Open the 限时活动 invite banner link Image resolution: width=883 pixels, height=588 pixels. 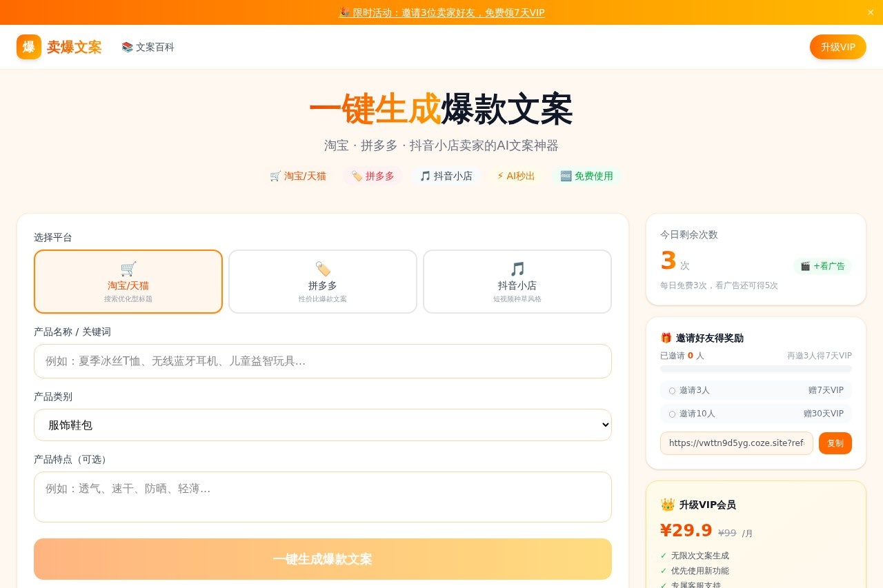(441, 12)
